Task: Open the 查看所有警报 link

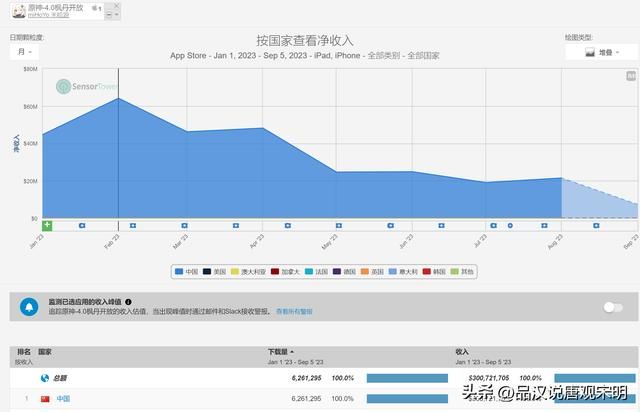Action: (x=294, y=311)
